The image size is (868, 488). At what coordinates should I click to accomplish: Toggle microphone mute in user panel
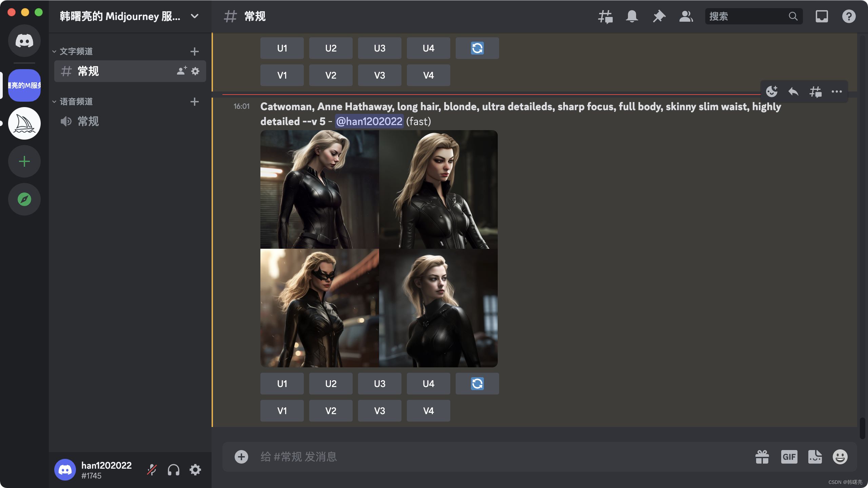152,470
